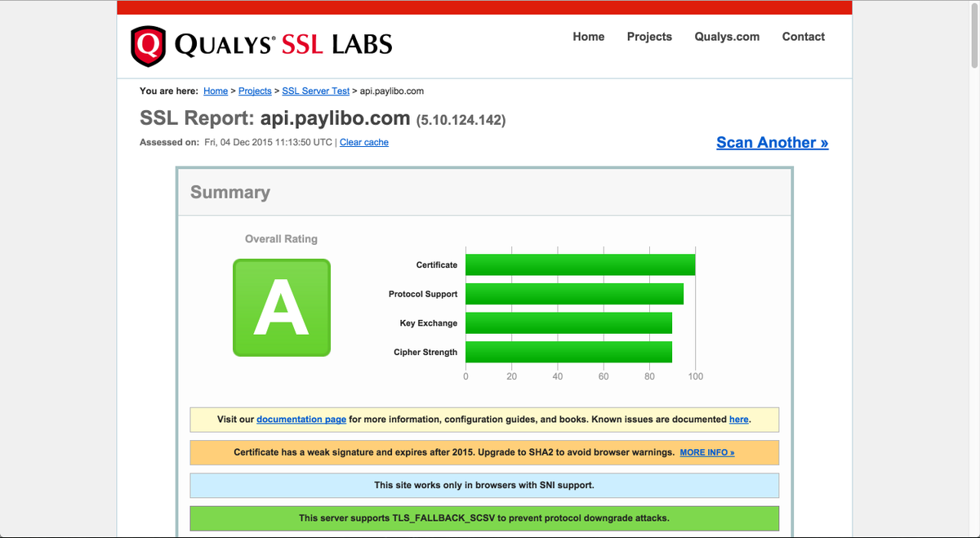
Task: Click the 'Certificate has a weak signature' warning text
Action: pos(454,452)
